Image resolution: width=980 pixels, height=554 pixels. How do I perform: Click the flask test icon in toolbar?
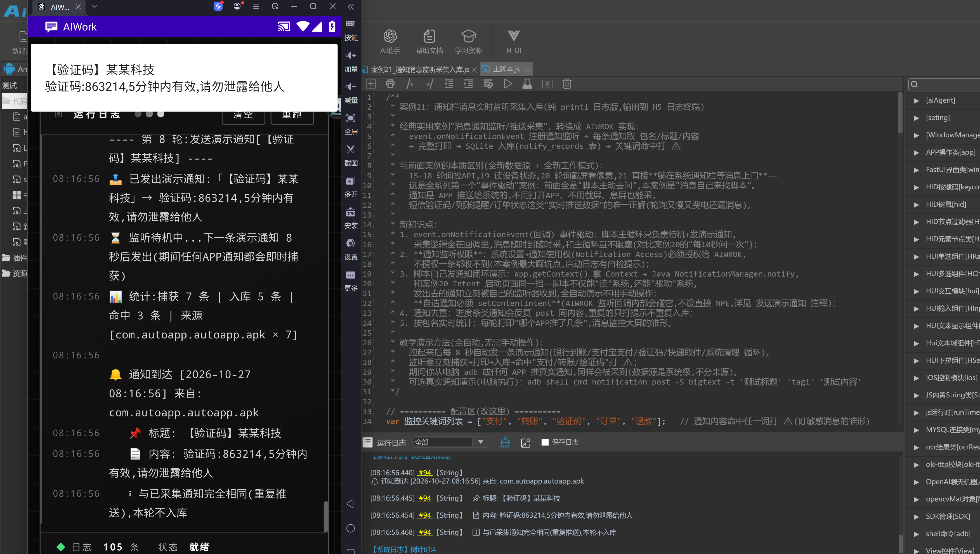[x=527, y=84]
